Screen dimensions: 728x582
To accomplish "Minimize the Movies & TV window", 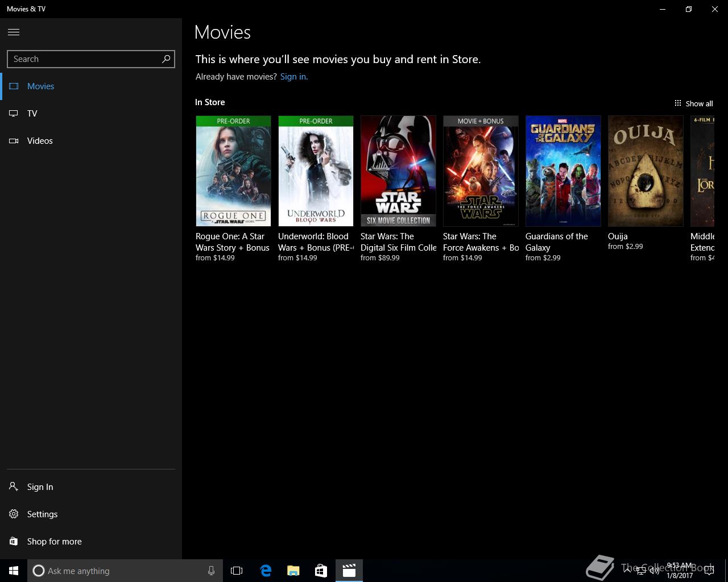I will pos(663,9).
